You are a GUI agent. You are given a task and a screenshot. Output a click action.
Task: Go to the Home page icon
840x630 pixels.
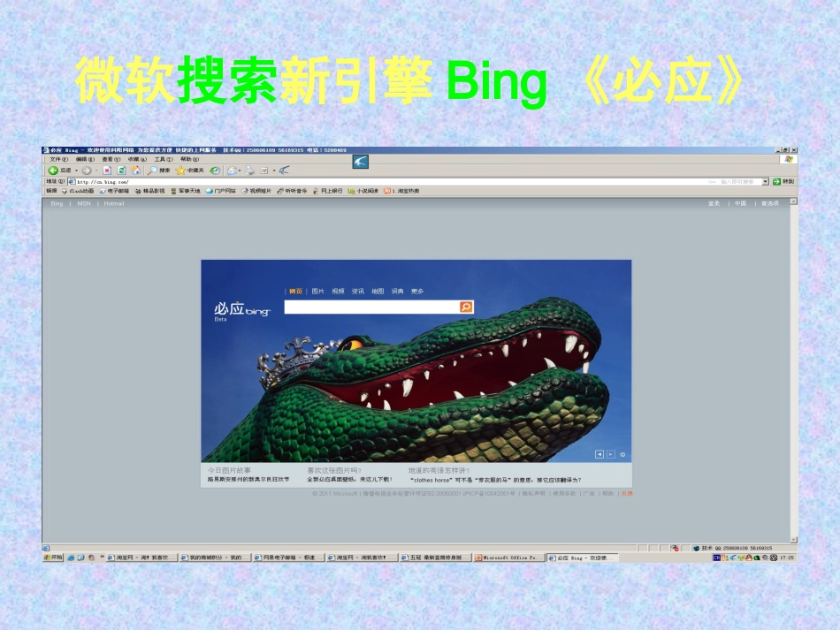136,171
